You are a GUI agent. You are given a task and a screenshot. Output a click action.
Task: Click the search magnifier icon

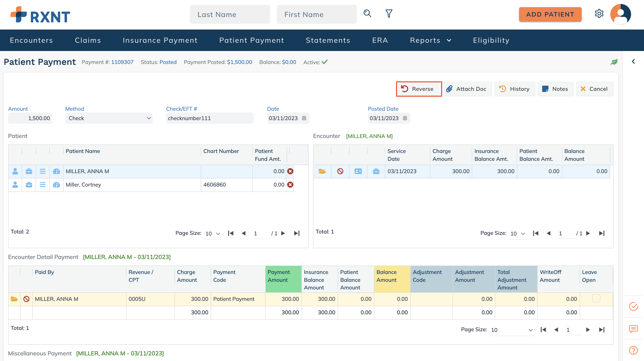click(367, 13)
